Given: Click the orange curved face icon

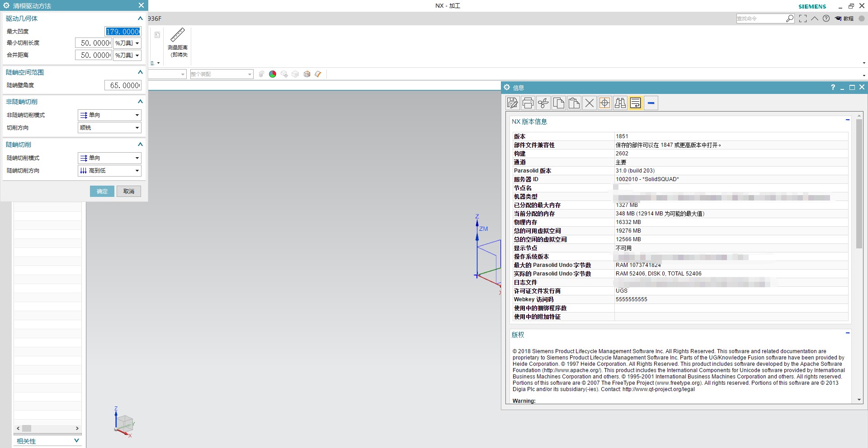Looking at the screenshot, I should (318, 74).
